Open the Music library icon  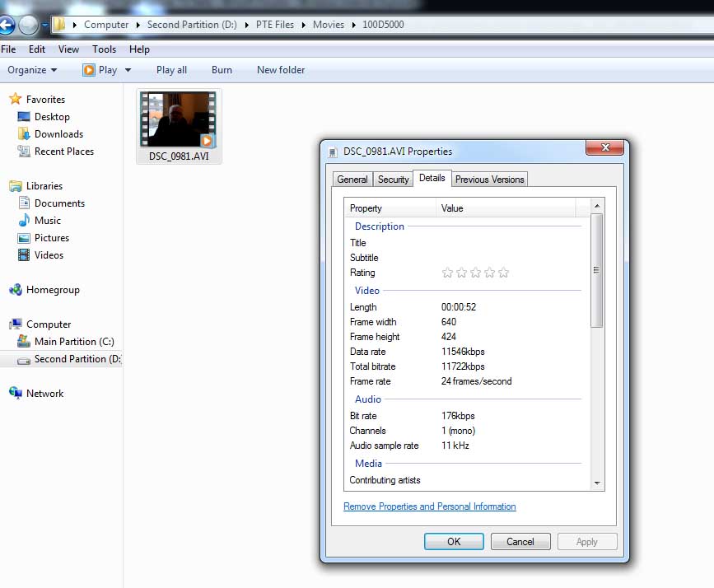(24, 221)
